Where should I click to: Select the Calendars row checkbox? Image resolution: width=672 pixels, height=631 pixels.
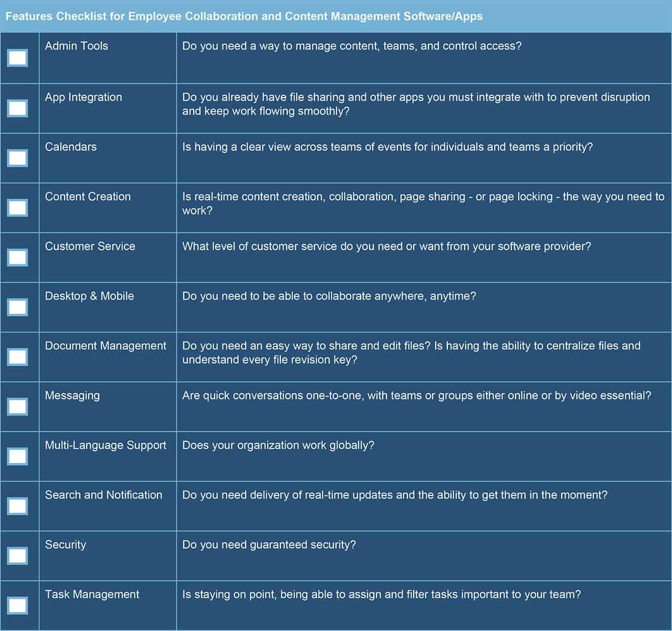click(x=17, y=158)
